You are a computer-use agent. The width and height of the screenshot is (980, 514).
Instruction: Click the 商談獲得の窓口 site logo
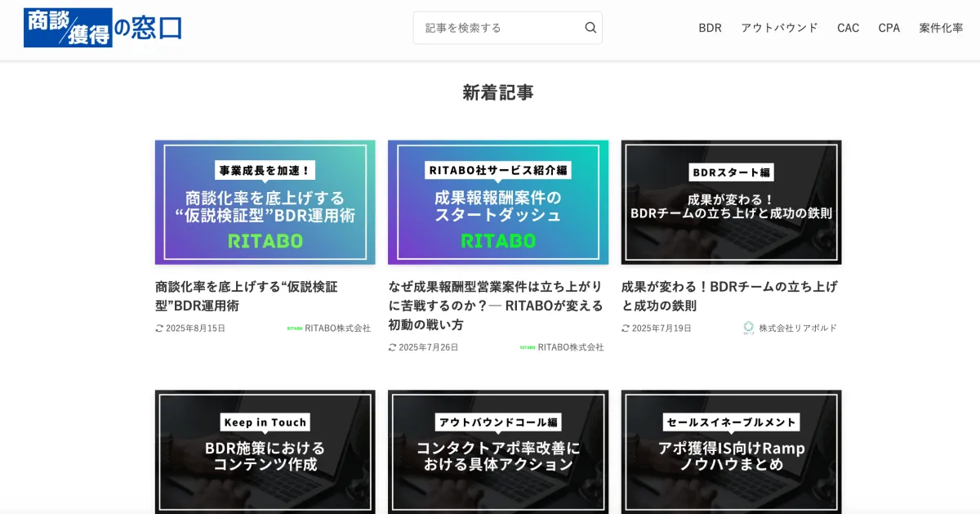103,28
